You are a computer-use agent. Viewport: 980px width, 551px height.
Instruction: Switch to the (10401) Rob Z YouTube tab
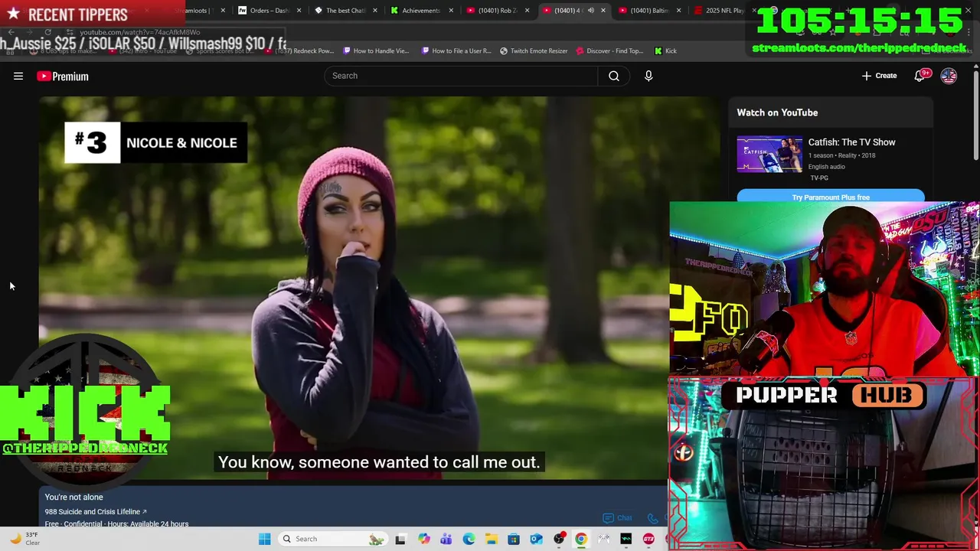(498, 11)
